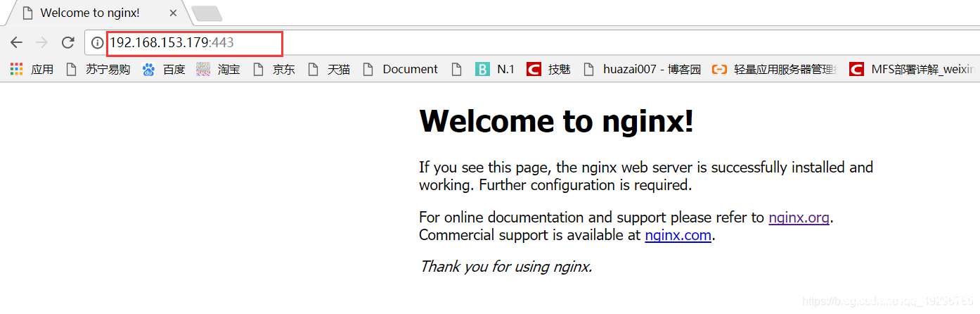Open the 技魅 bookmark
980x314 pixels.
coord(549,69)
